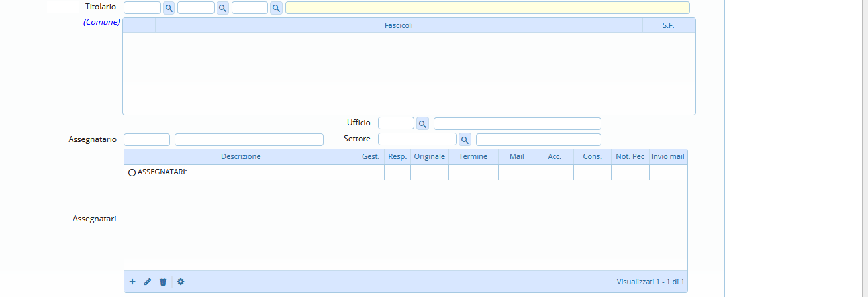Click the third Titolario search magnifier icon
Image resolution: width=868 pixels, height=297 pixels.
(x=276, y=8)
